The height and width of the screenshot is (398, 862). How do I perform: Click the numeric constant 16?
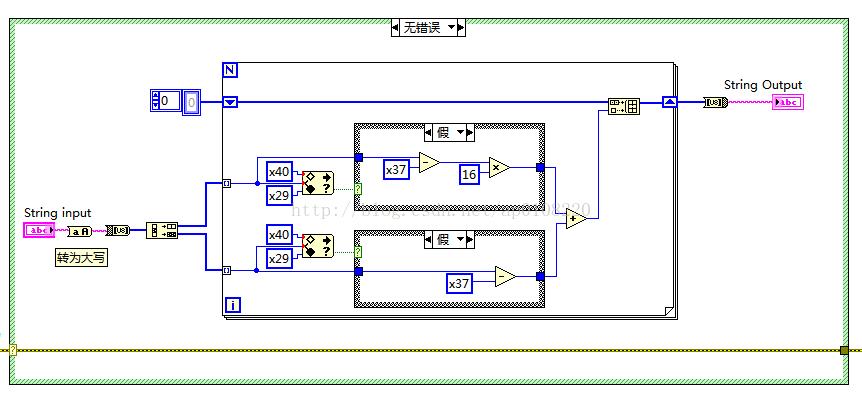point(469,174)
